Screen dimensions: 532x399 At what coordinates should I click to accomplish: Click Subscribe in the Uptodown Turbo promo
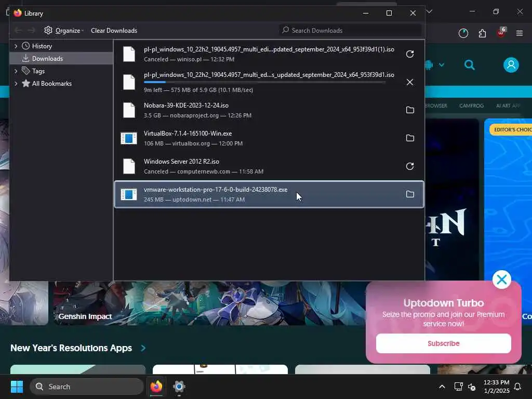444,343
